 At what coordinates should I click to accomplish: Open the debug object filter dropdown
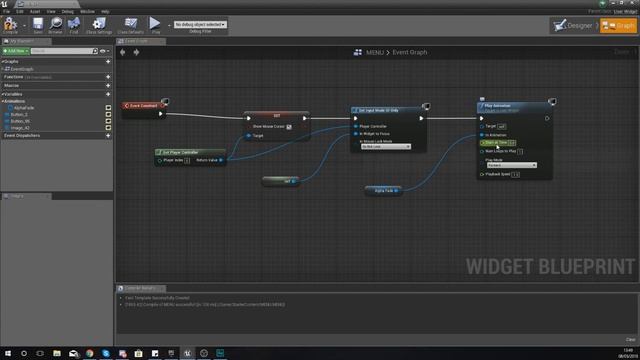tap(200, 24)
